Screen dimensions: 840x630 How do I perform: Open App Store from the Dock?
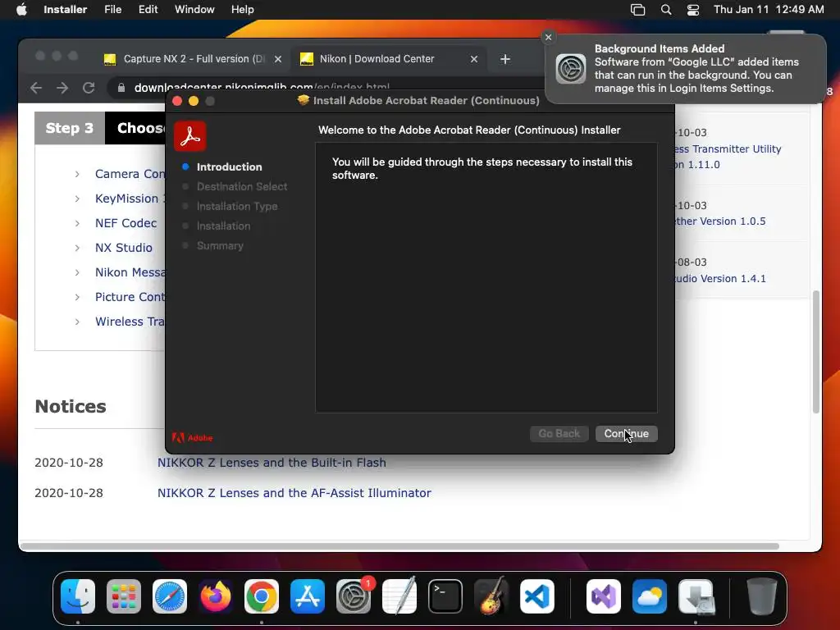[x=308, y=596]
